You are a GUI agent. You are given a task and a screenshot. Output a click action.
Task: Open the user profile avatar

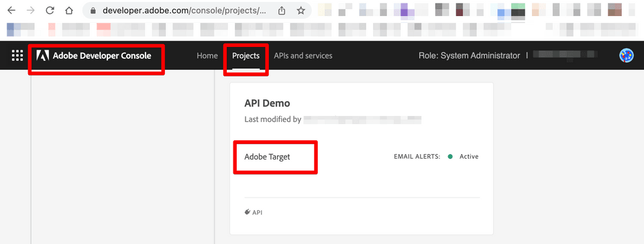click(x=627, y=56)
